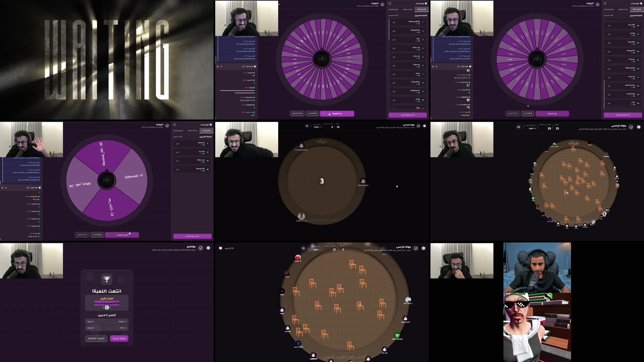Toggle the green Kick badge next to Manssoura1k3bi
The image size is (644, 362).
coord(419,24)
